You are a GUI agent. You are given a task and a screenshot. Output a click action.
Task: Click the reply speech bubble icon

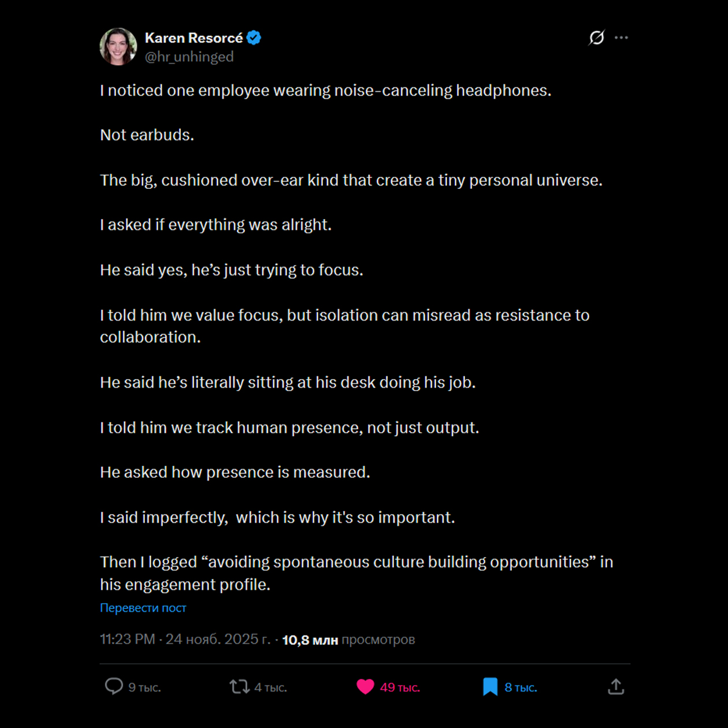point(114,686)
